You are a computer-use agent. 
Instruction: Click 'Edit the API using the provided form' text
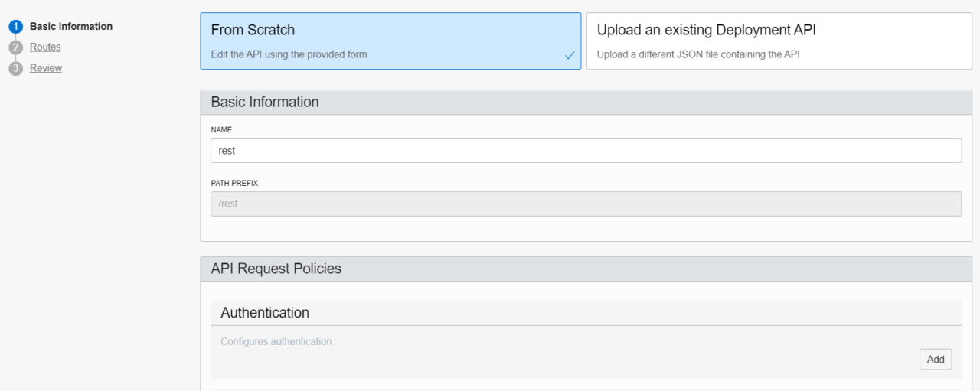point(289,54)
